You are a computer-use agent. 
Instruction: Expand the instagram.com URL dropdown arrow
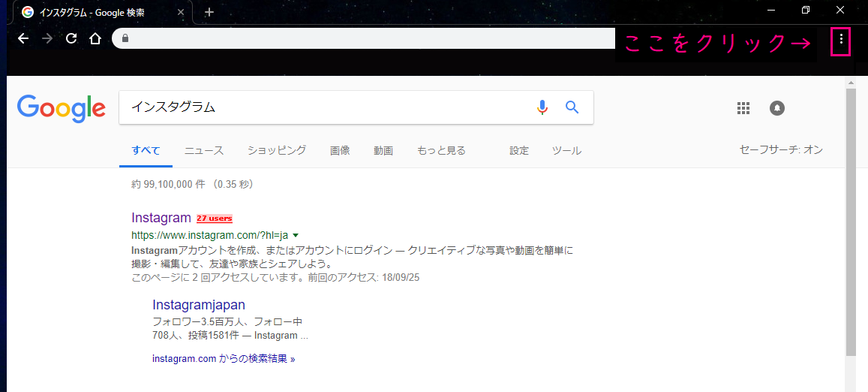[x=296, y=235]
